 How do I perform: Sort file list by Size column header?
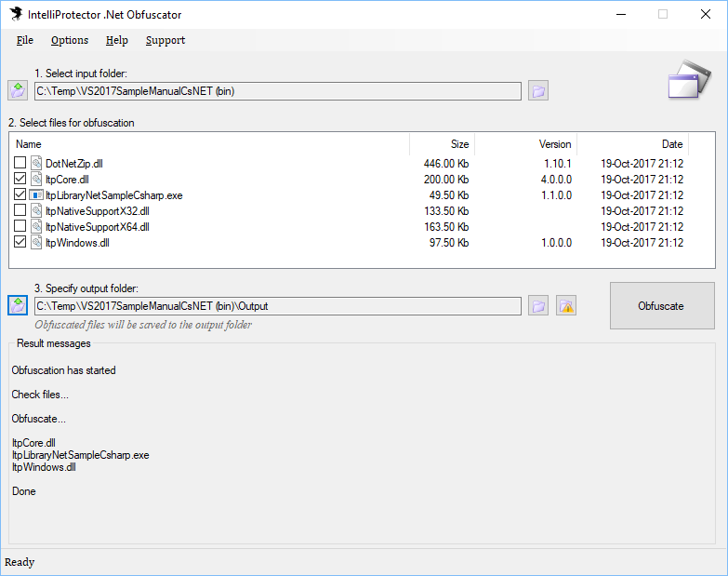(442, 144)
